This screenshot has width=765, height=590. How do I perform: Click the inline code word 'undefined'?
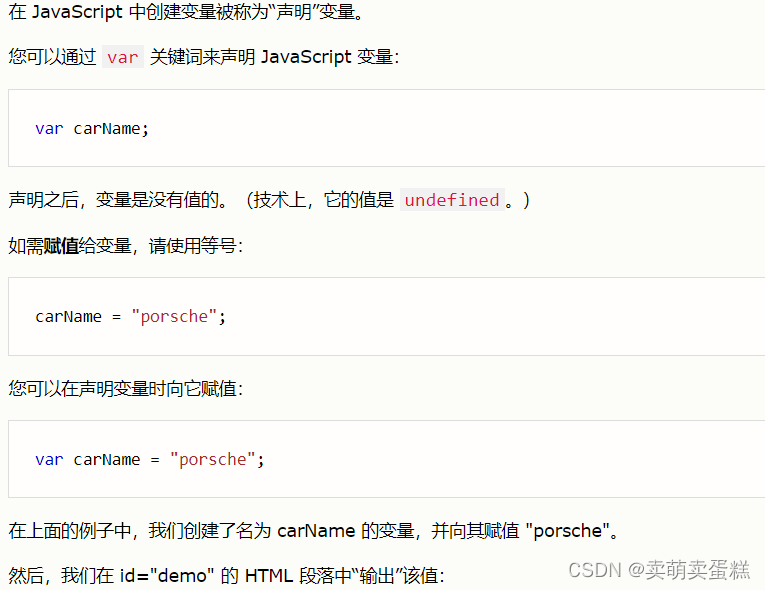[x=452, y=200]
